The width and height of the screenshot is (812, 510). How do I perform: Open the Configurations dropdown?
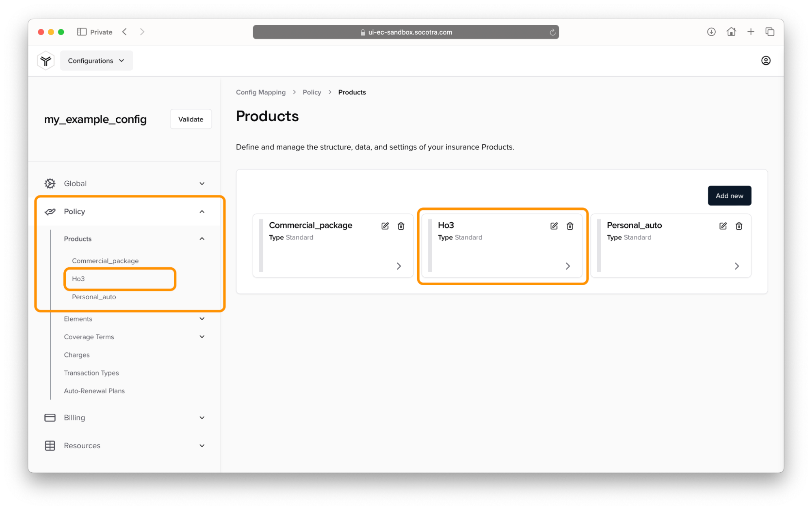coord(96,61)
